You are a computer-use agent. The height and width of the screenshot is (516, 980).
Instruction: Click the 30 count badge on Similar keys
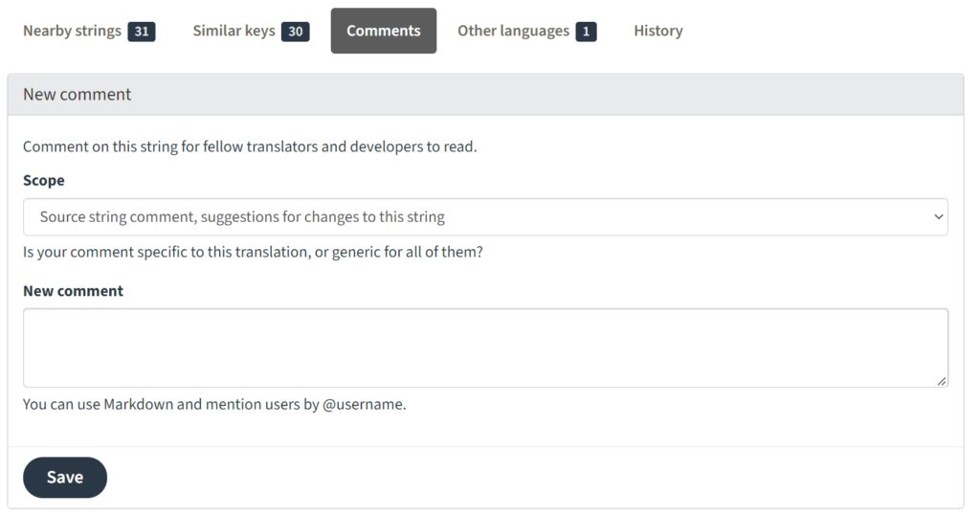click(296, 32)
